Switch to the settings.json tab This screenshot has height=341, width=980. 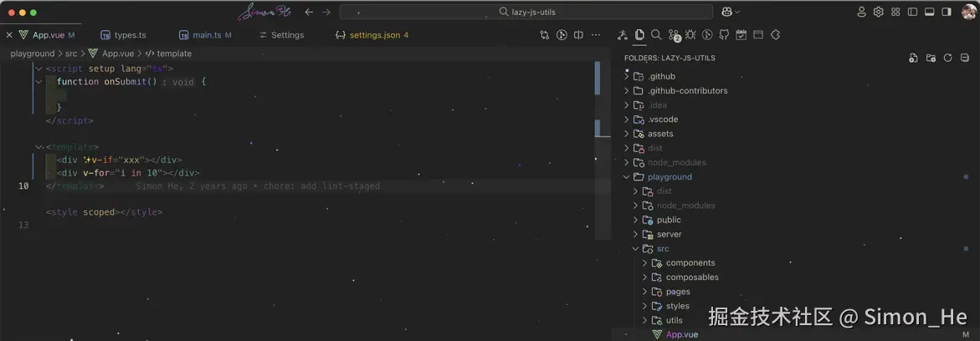tap(378, 35)
